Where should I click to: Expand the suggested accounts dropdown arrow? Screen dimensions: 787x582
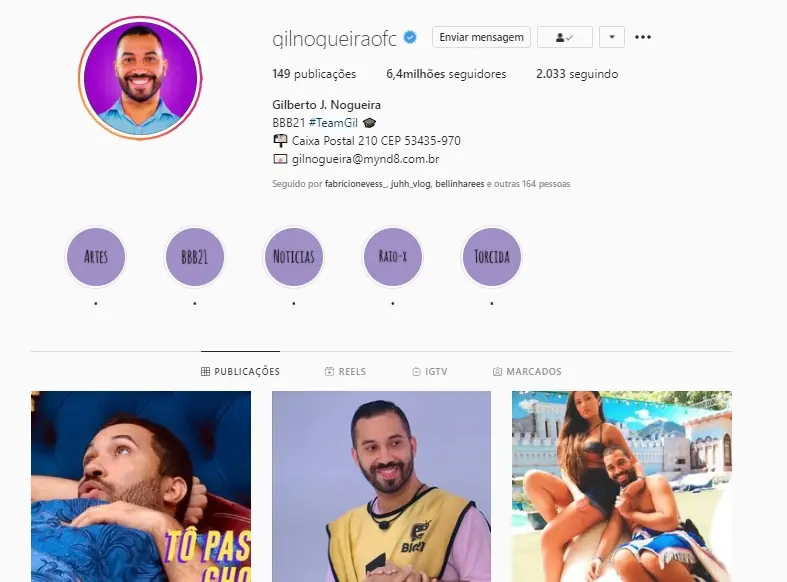click(x=612, y=37)
